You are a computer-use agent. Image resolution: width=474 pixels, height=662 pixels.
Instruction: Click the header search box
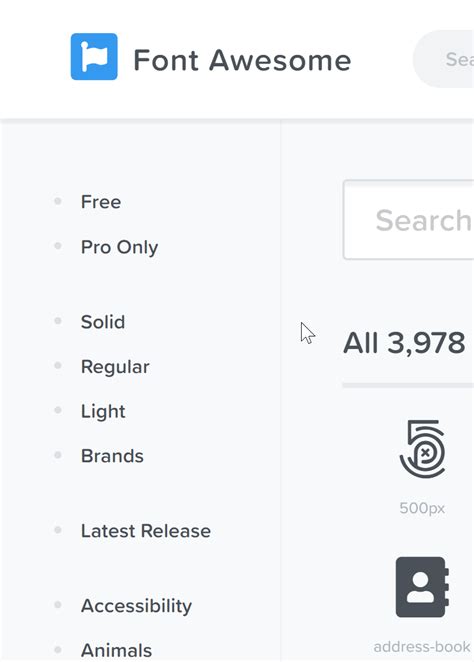point(443,59)
